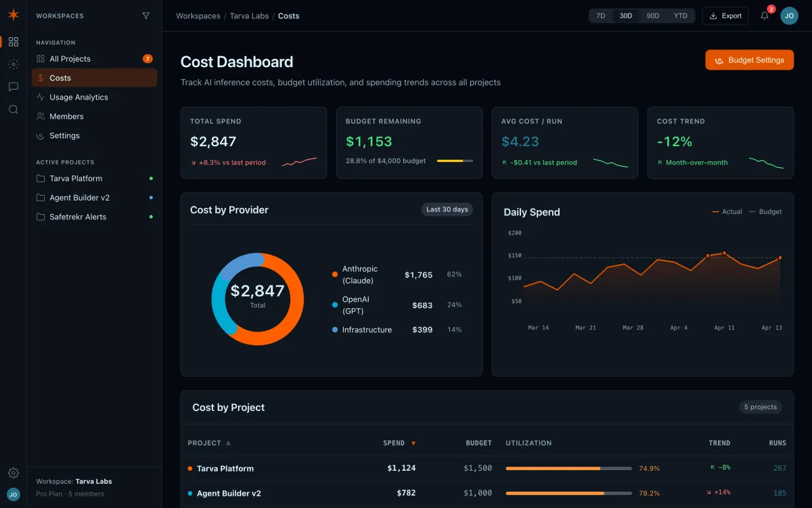
Task: Click the Anthropic orange legend dot
Action: click(334, 274)
